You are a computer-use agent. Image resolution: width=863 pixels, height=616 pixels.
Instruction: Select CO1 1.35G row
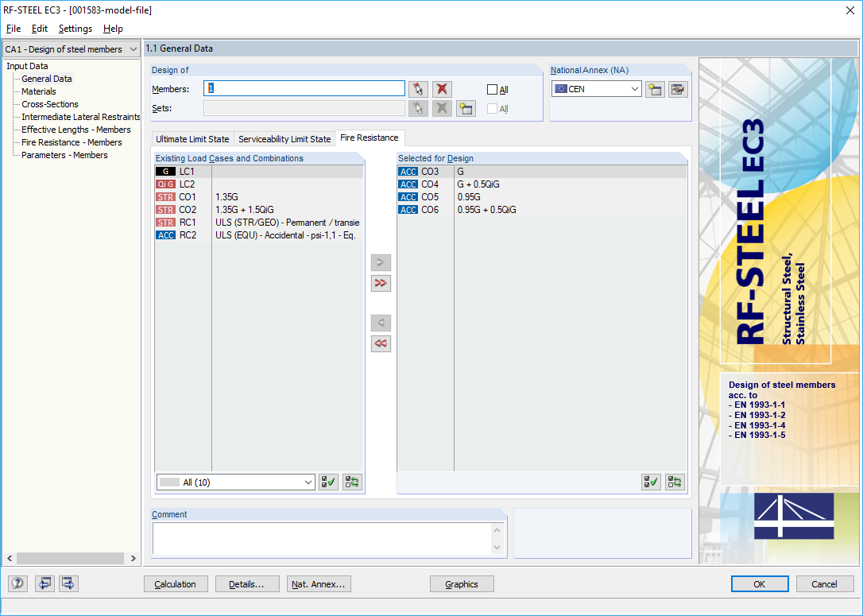pos(259,196)
